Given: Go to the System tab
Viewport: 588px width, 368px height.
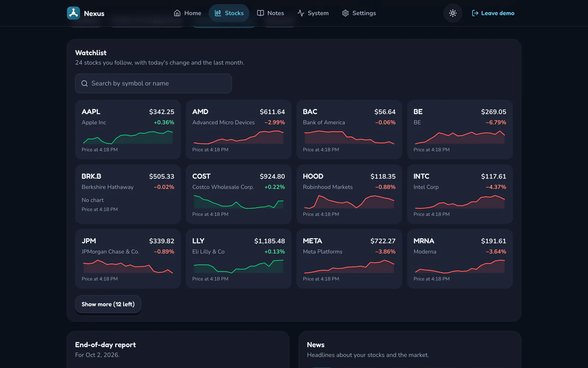Looking at the screenshot, I should (x=313, y=13).
